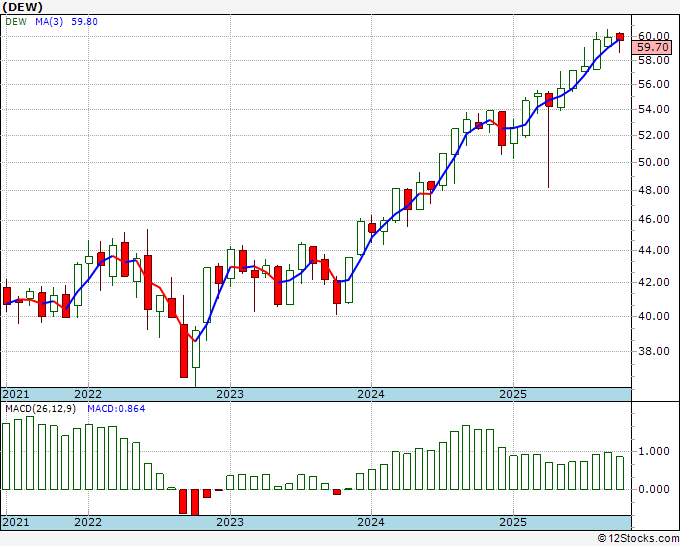This screenshot has width=680, height=546.
Task: Click the 42.00 price axis label
Action: pos(654,282)
